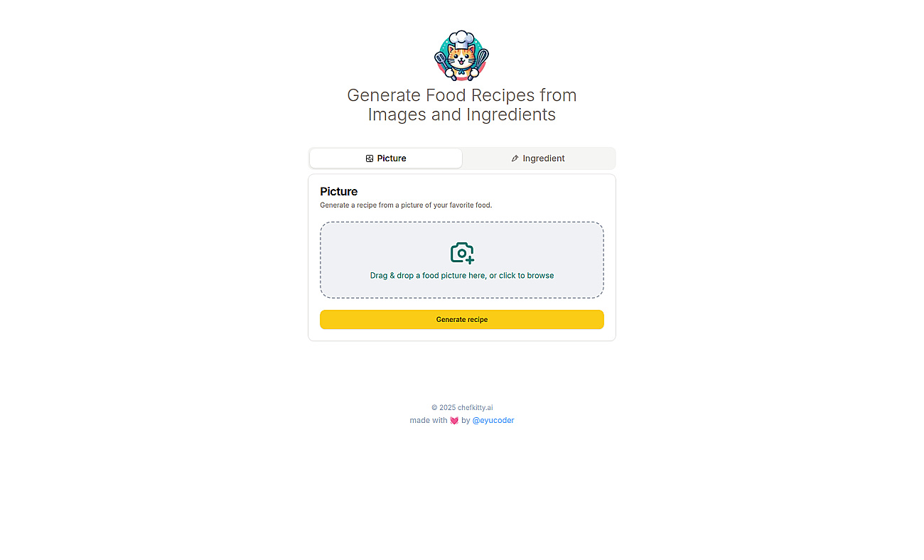Click the 'Images and Ingredients' heading line

pyautogui.click(x=462, y=114)
